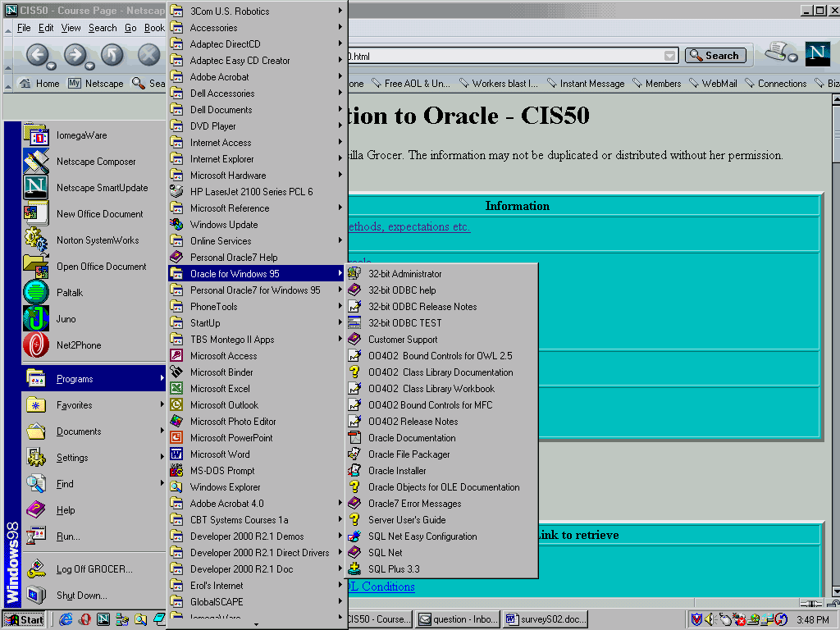
Task: Open the Go menu in Netscape
Action: pyautogui.click(x=130, y=28)
